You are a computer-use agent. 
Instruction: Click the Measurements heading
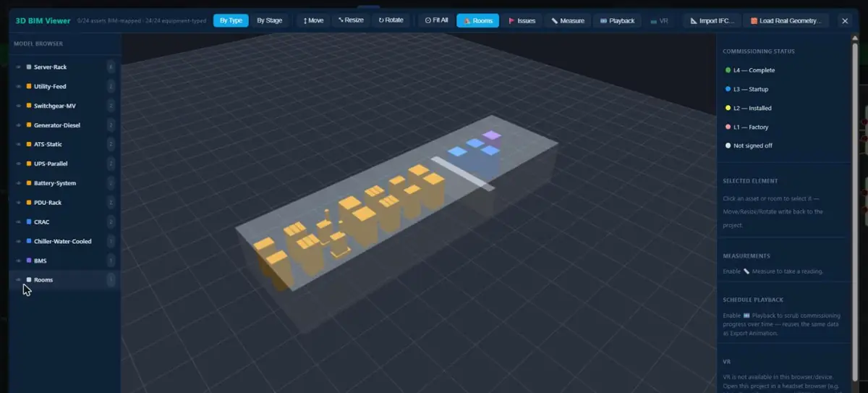[x=746, y=255]
